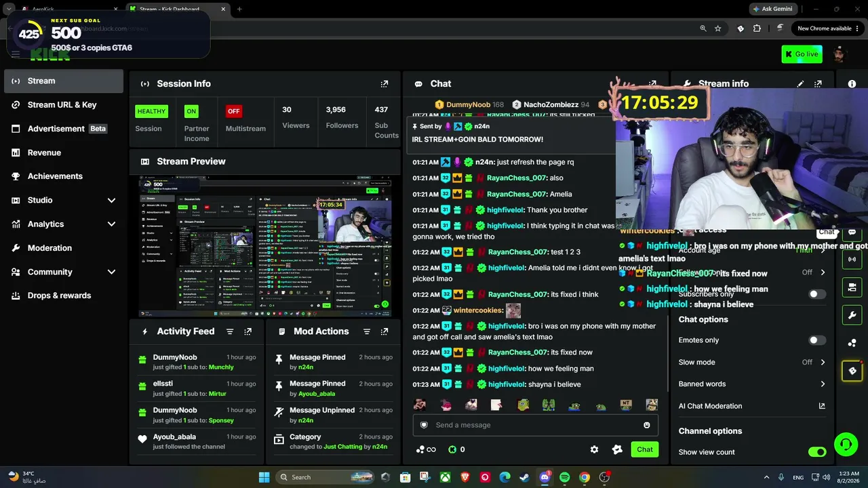Disable Show view count switch
This screenshot has height=488, width=868.
click(x=817, y=452)
